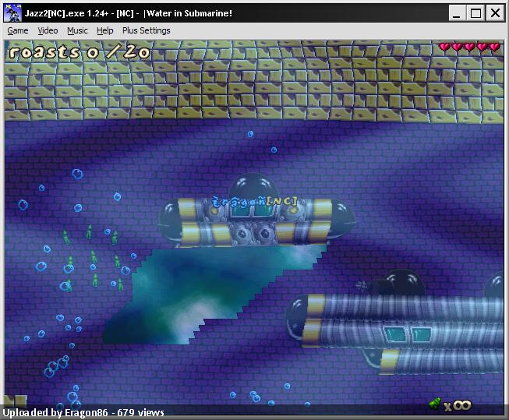Screen dimensions: 509x420
Task: Open the Plus Settings menu
Action: (146, 30)
